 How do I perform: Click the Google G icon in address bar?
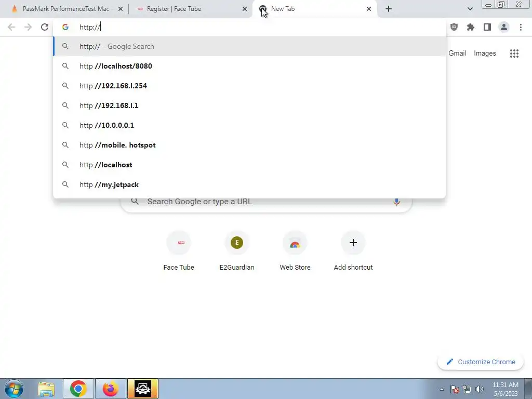65,27
